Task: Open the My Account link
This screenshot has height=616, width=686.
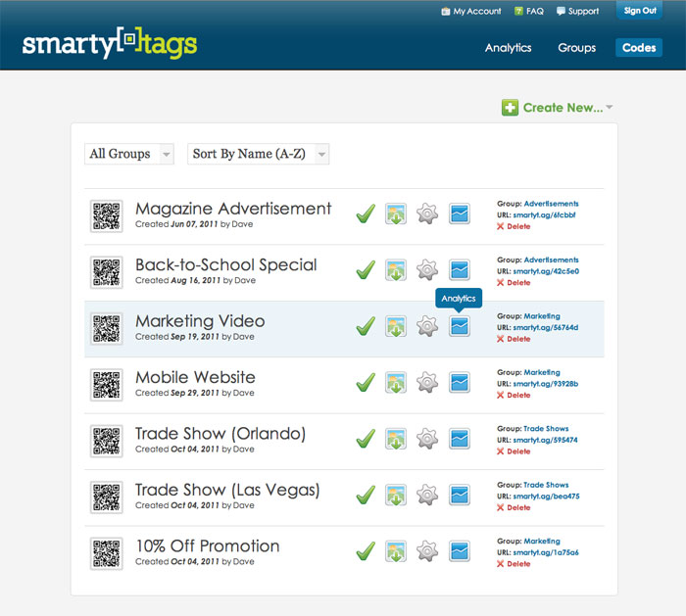Action: click(476, 12)
